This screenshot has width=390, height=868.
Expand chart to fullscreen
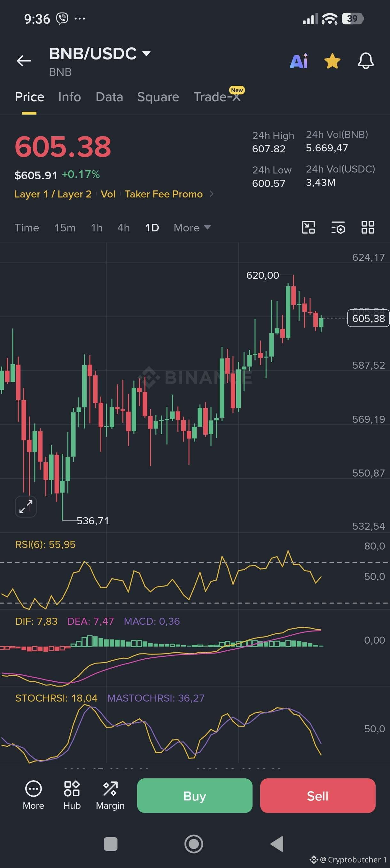[26, 506]
